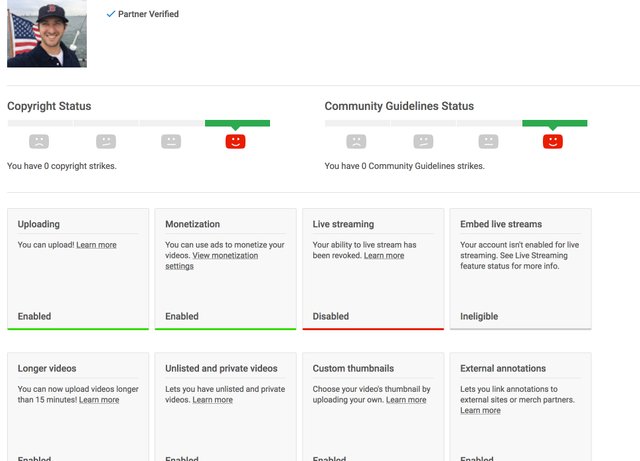
Task: Click the sad face icon under Copyright Status
Action: pyautogui.click(x=39, y=141)
